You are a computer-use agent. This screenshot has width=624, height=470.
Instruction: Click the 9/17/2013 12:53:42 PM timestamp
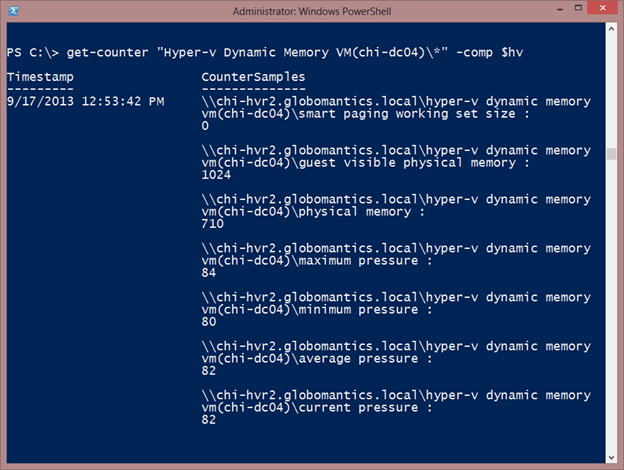coord(86,101)
